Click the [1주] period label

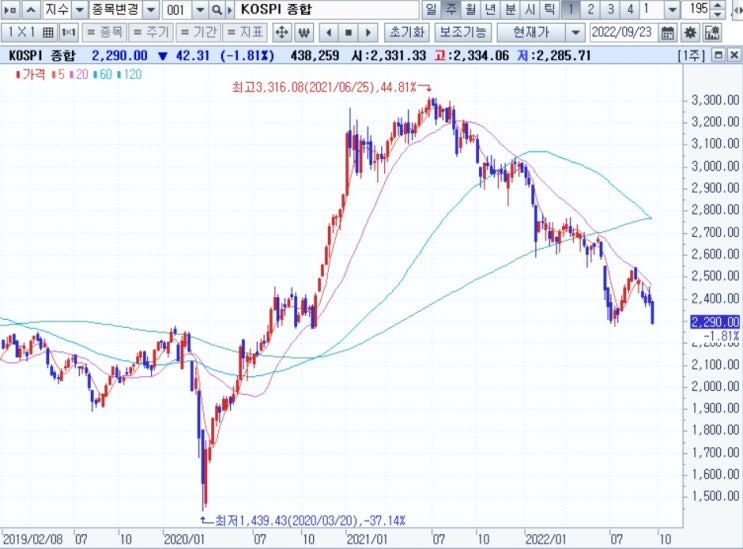coord(691,55)
